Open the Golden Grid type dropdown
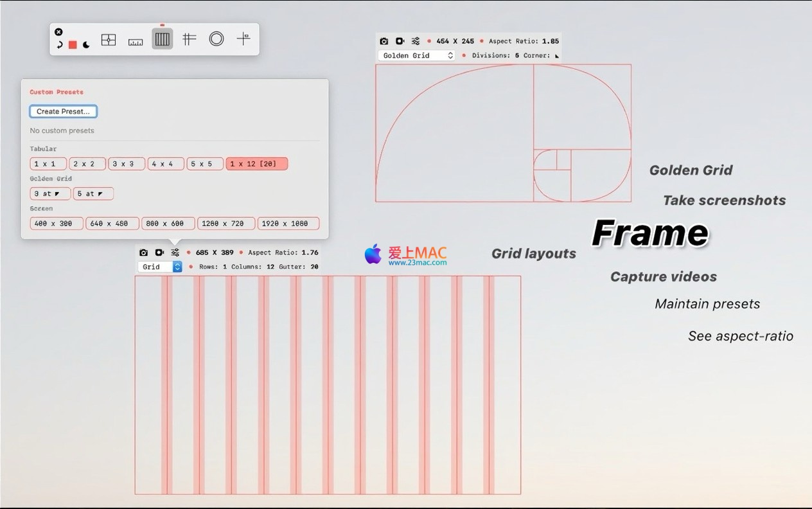The image size is (812, 509). (x=418, y=56)
